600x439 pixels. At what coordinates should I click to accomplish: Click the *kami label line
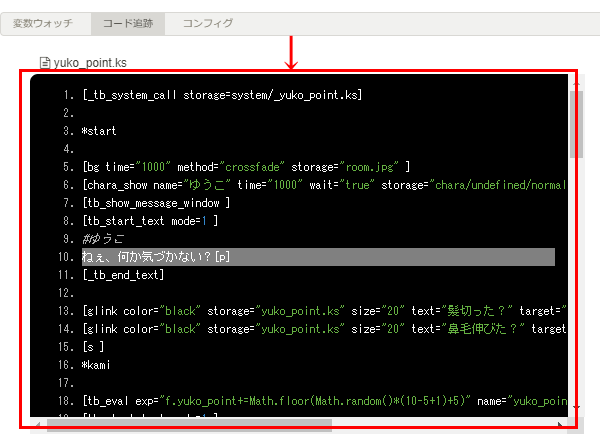(96, 365)
